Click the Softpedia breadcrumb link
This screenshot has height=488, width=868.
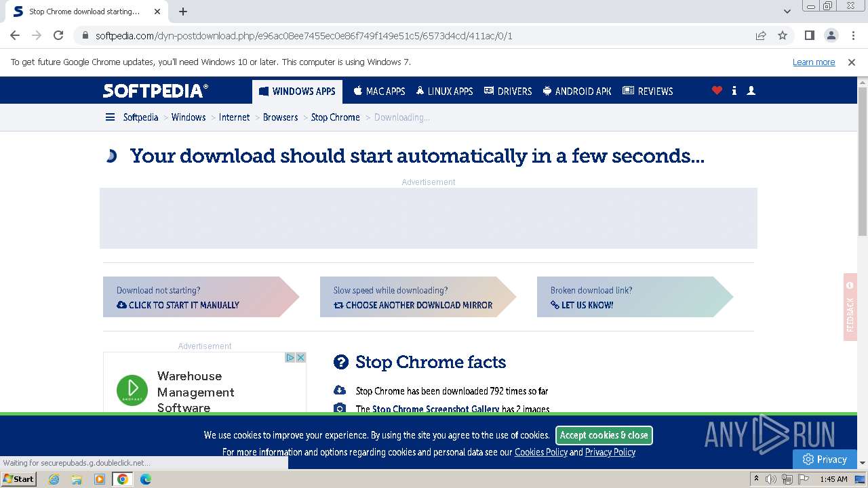click(x=140, y=117)
